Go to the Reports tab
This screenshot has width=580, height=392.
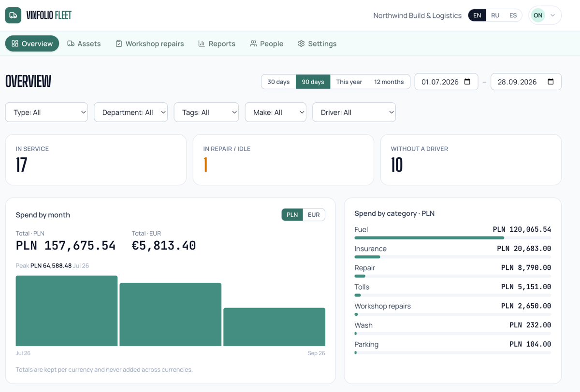(217, 43)
